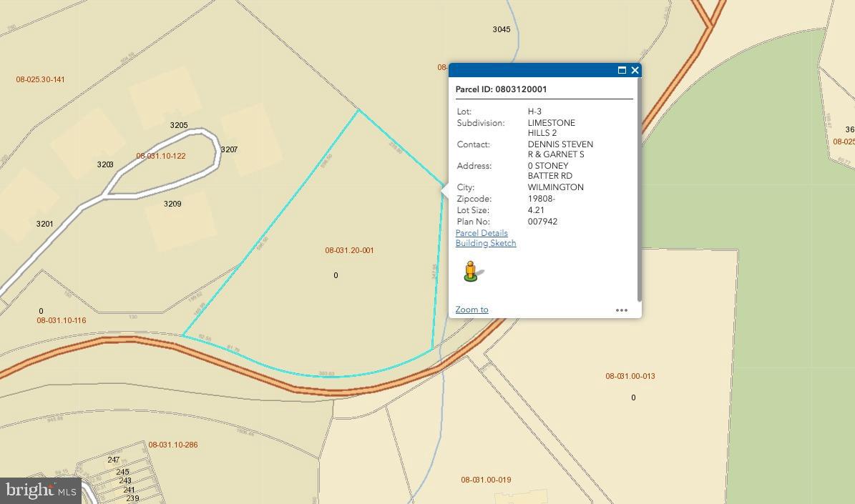Open the Building Sketch link
The height and width of the screenshot is (504, 855).
(486, 243)
